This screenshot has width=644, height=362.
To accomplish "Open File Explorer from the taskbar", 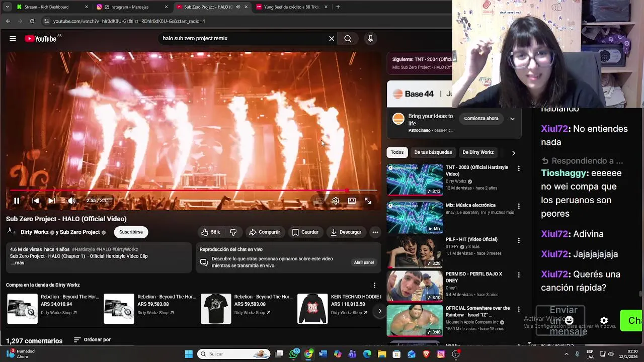I will point(382,354).
